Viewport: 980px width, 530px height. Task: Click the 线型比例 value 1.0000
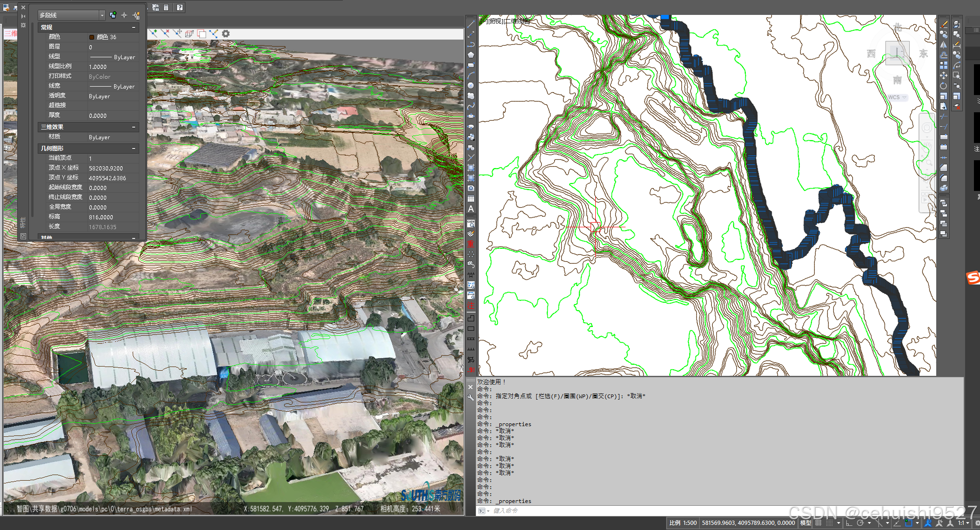coord(113,67)
